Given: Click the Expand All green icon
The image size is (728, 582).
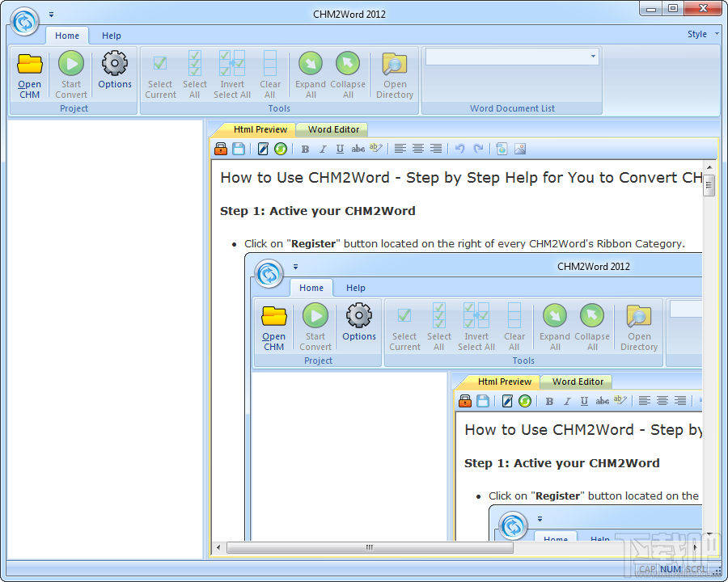Looking at the screenshot, I should (x=311, y=63).
